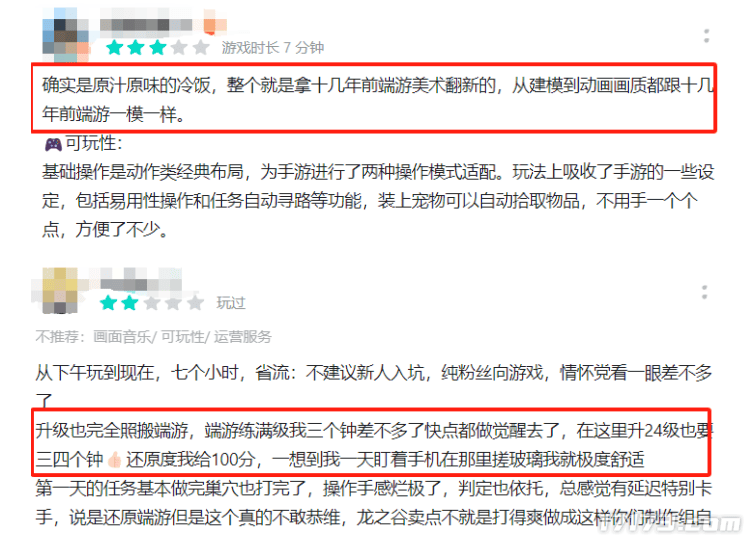The height and width of the screenshot is (544, 755).
Task: Click the fifth gray star in first review
Action: [200, 48]
